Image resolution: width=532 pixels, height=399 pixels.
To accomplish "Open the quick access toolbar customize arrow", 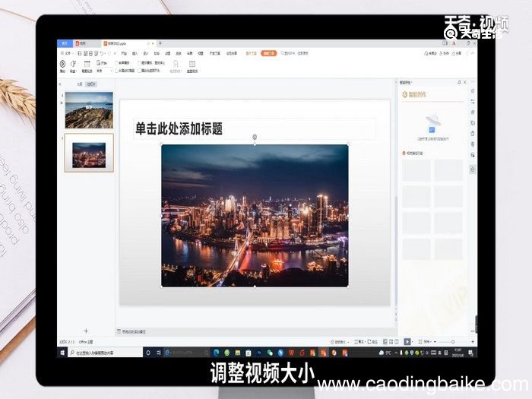I will [115, 53].
